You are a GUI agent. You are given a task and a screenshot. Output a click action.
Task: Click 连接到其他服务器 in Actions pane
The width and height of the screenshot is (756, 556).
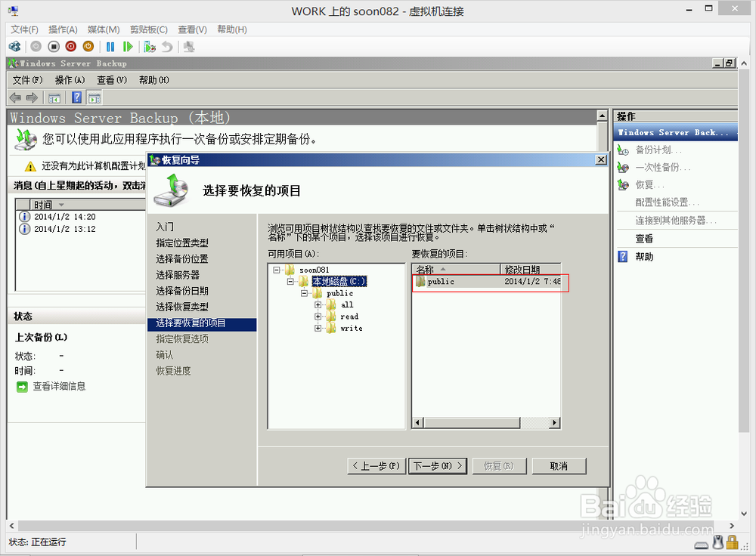click(x=675, y=221)
